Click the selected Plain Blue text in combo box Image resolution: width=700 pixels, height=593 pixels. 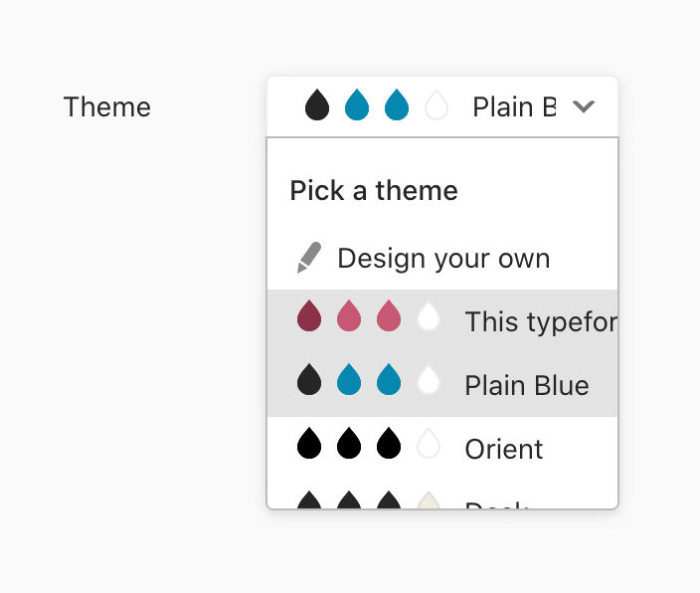(x=513, y=106)
